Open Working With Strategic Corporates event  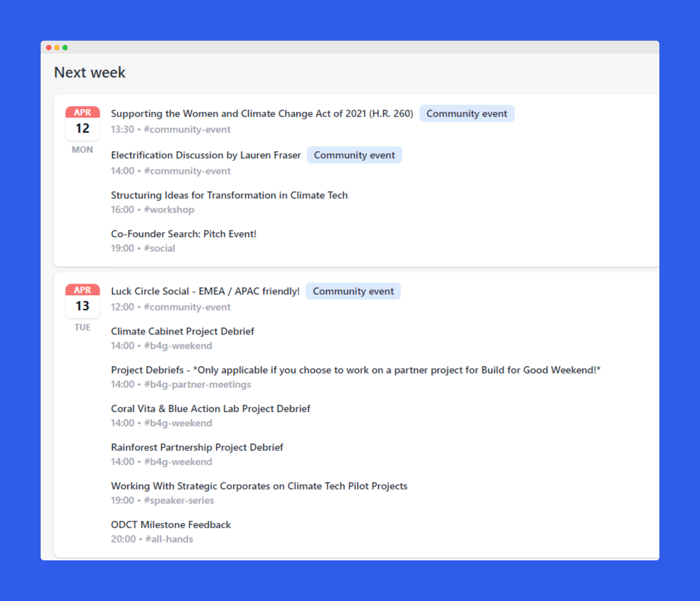coord(259,486)
